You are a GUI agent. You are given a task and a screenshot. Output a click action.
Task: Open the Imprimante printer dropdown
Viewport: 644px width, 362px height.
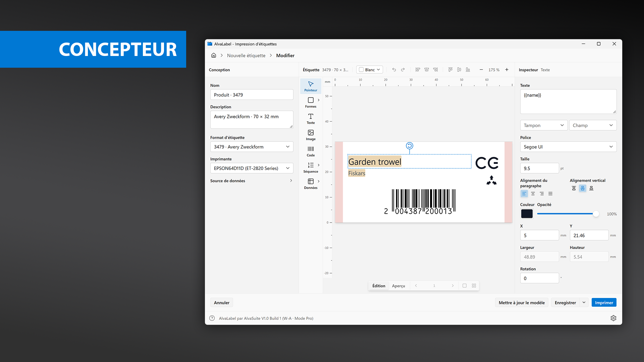pos(252,168)
